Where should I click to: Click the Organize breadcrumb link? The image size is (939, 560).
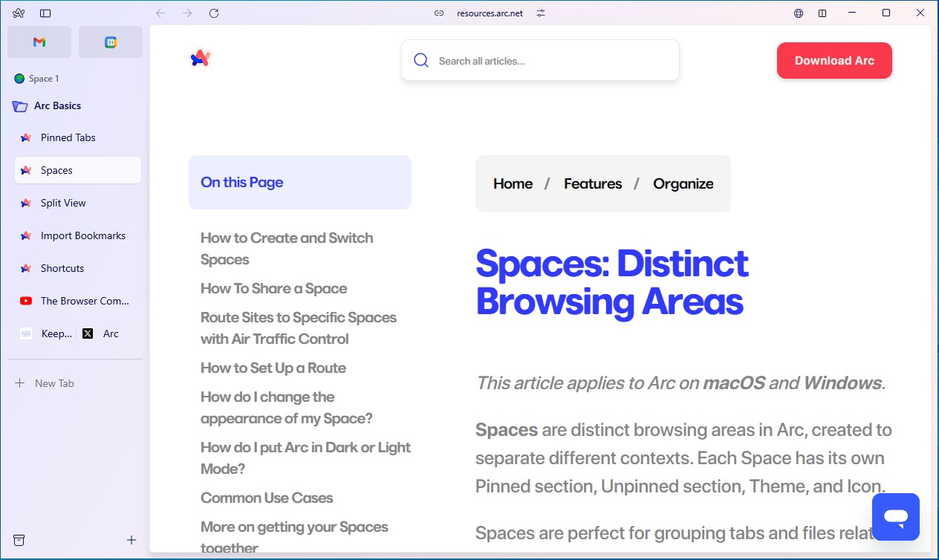point(683,183)
